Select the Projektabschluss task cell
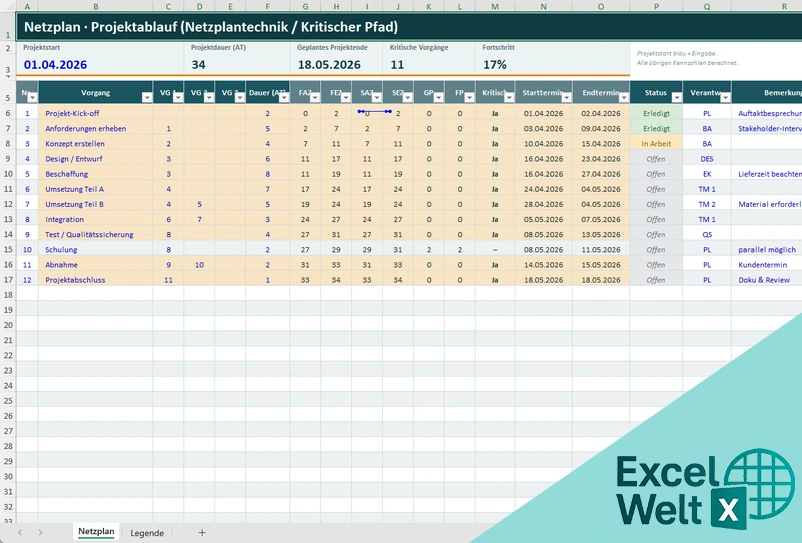 (96, 280)
